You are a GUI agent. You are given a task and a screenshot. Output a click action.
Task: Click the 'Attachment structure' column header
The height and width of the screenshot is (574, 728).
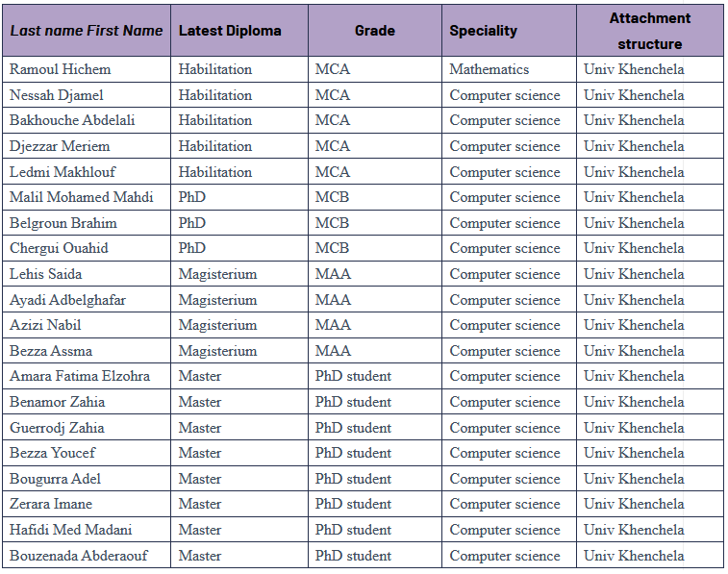(649, 31)
